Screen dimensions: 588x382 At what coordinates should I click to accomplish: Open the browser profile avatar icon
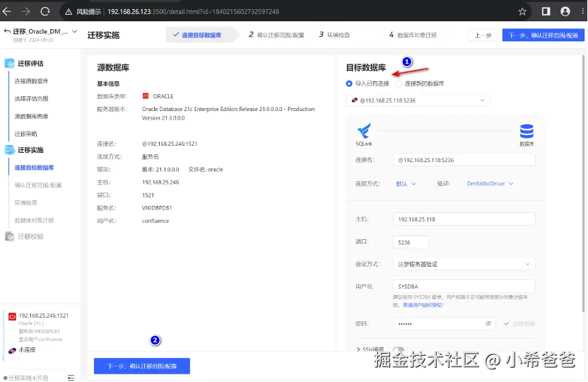click(565, 11)
